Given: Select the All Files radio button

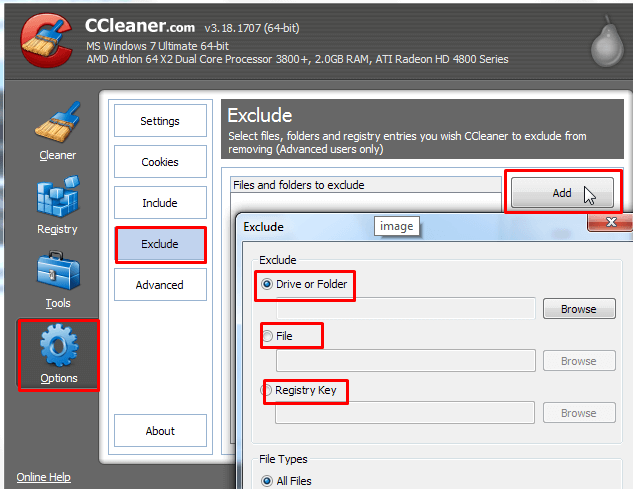Looking at the screenshot, I should click(x=267, y=481).
